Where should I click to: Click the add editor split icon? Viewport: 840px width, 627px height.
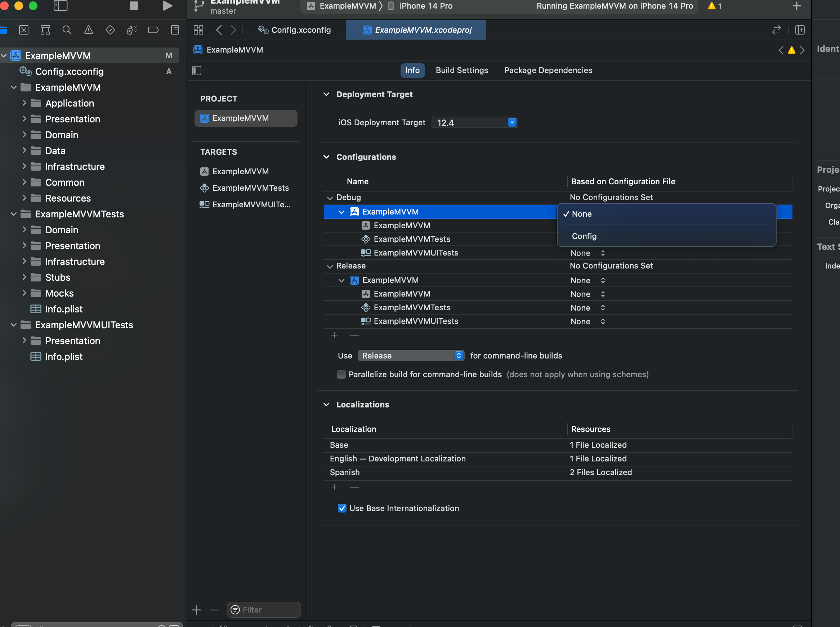(x=800, y=30)
